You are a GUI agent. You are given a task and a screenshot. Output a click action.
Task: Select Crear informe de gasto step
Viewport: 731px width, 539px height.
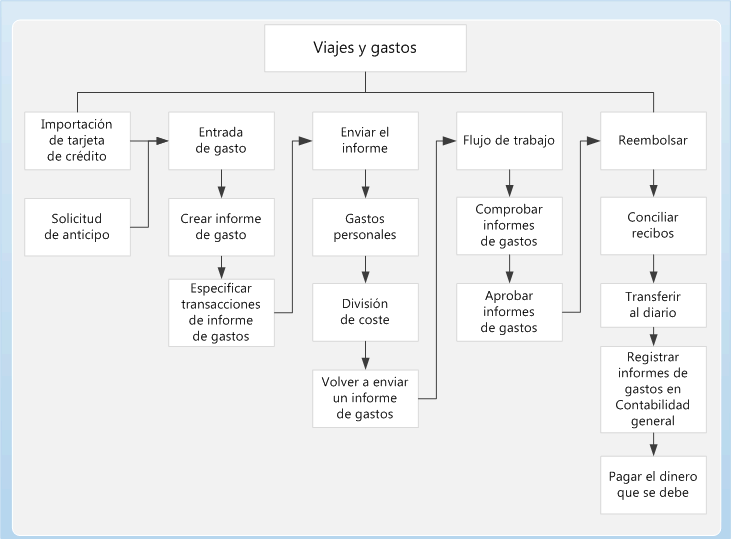point(221,226)
